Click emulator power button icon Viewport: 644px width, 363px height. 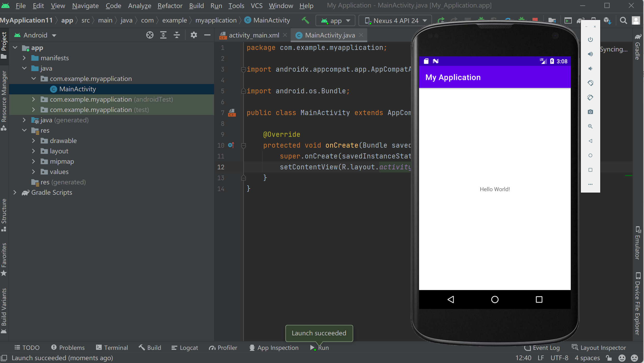pyautogui.click(x=590, y=39)
